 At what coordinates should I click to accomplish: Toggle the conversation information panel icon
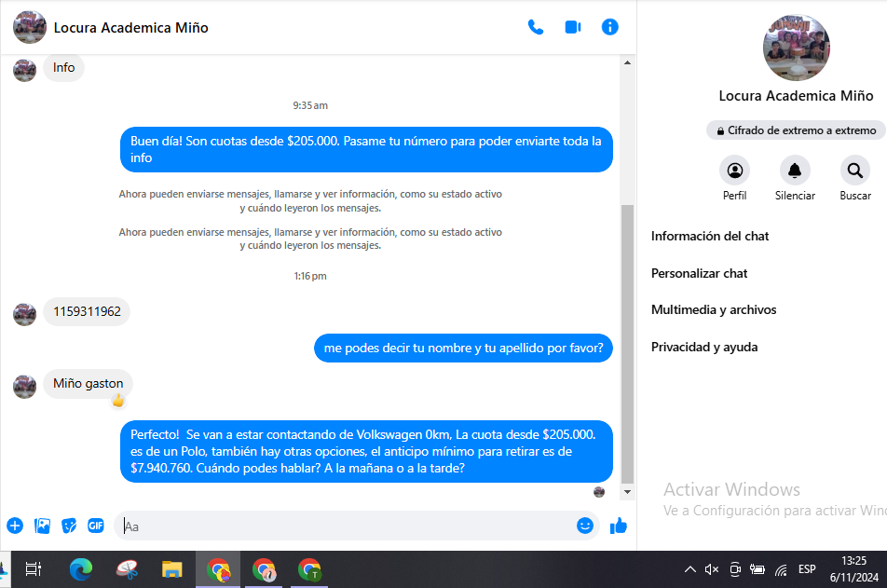coord(610,27)
